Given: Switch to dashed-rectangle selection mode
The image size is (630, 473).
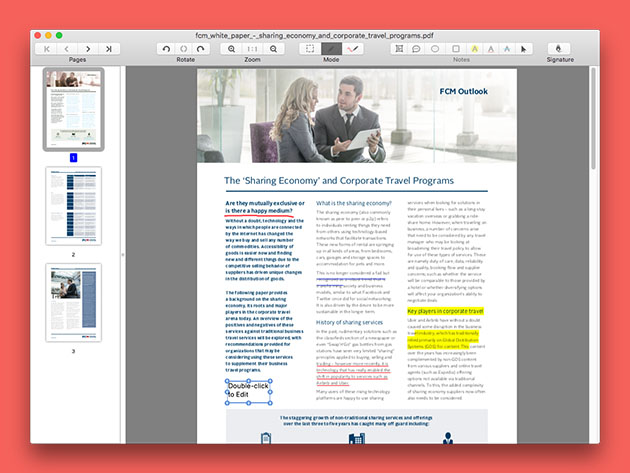Looking at the screenshot, I should pos(310,48).
